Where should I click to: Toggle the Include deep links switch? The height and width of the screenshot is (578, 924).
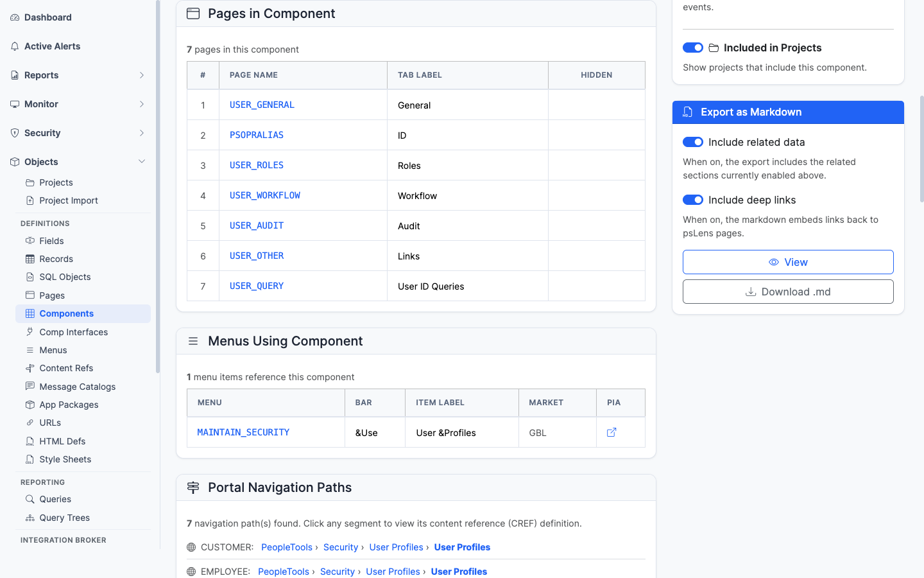693,200
